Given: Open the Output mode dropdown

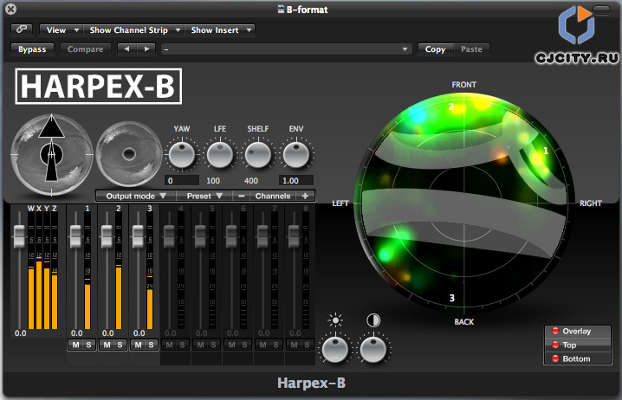Looking at the screenshot, I should (136, 196).
